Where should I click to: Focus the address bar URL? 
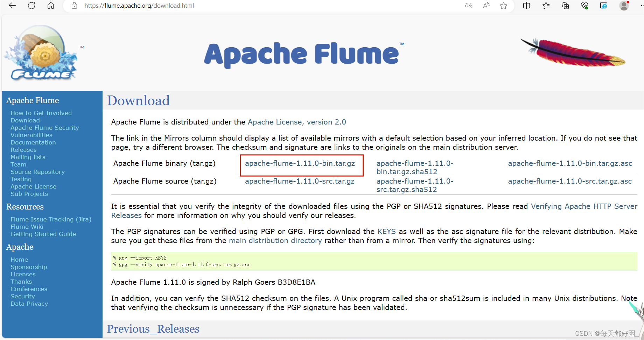139,6
